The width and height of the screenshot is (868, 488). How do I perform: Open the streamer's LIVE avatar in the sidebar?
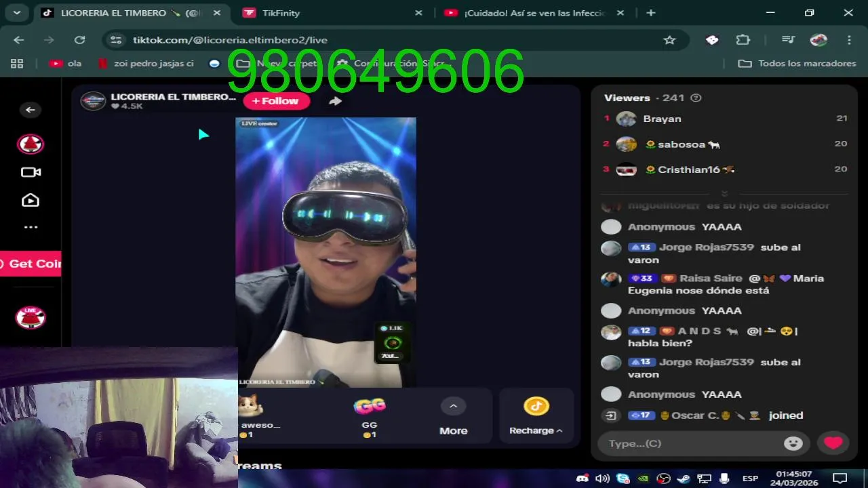click(31, 317)
